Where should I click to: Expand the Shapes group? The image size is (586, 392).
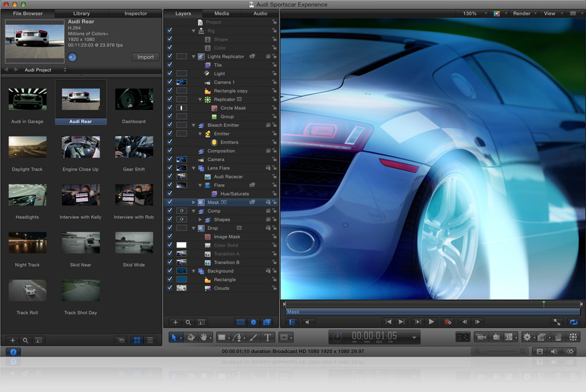[200, 219]
